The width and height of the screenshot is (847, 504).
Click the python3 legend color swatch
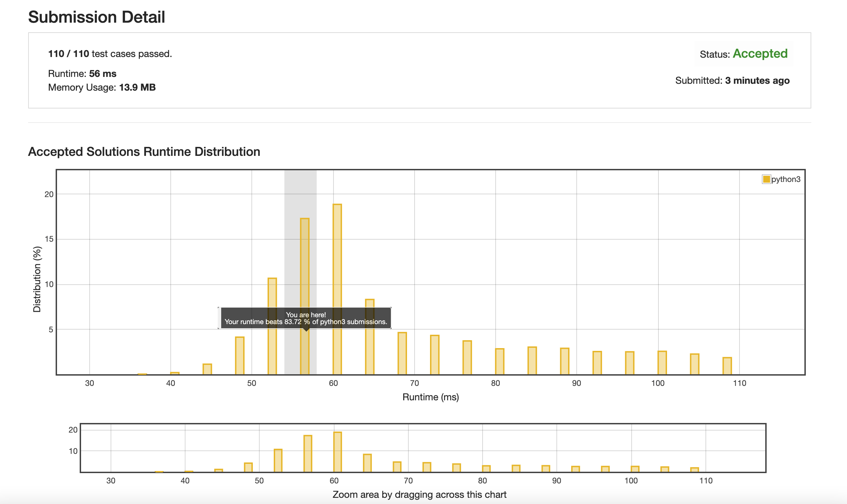click(766, 179)
